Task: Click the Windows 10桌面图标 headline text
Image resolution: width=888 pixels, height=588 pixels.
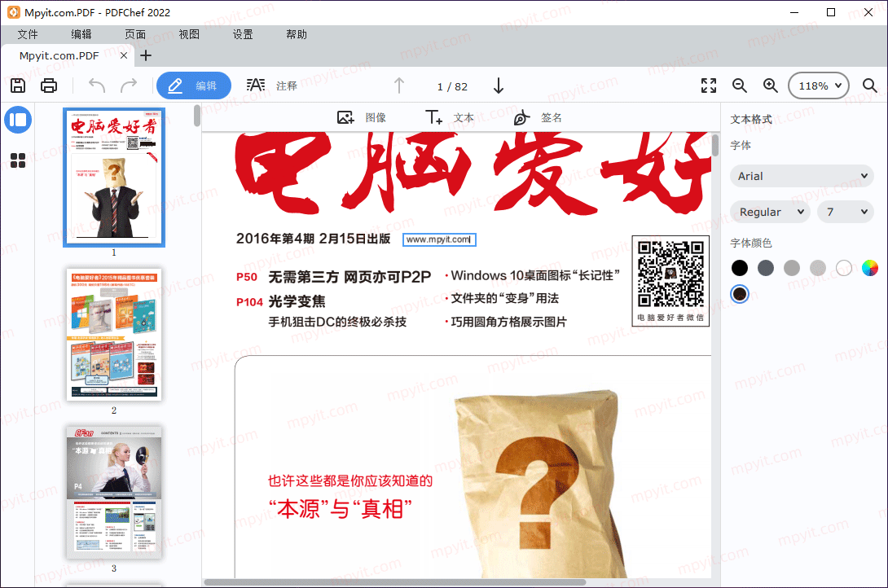Action: click(x=535, y=275)
